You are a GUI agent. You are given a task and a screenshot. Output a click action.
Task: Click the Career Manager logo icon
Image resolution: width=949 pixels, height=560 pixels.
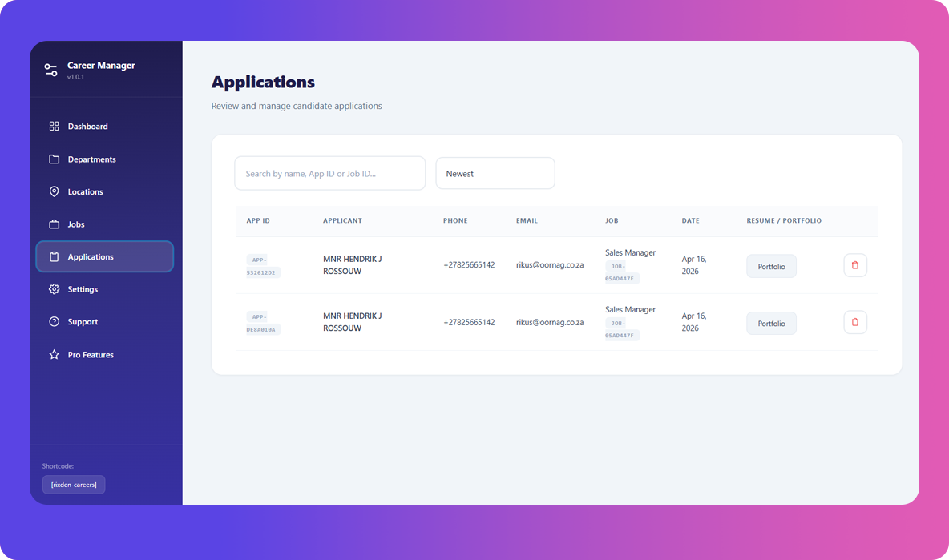point(50,70)
